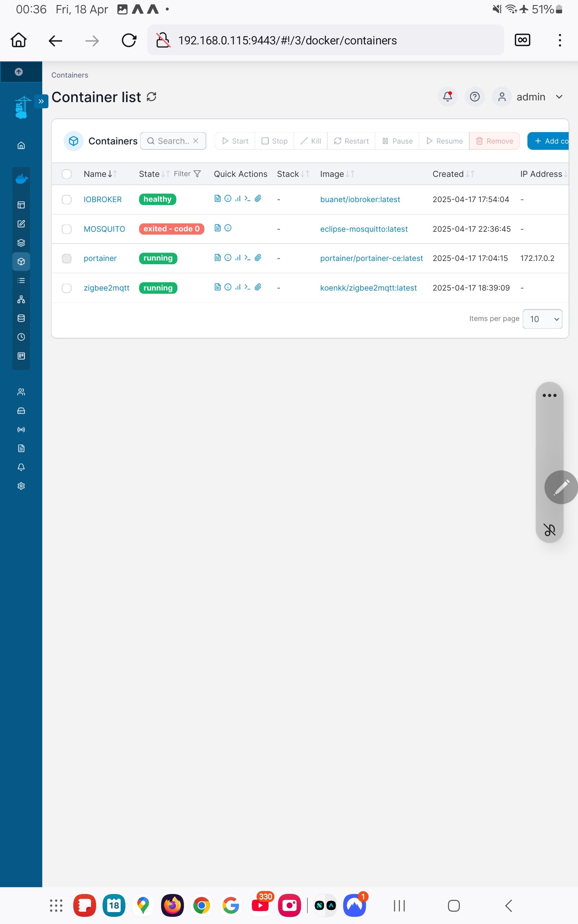This screenshot has width=578, height=924.
Task: Open exec console icon for zigbee2mqtt
Action: tap(247, 287)
